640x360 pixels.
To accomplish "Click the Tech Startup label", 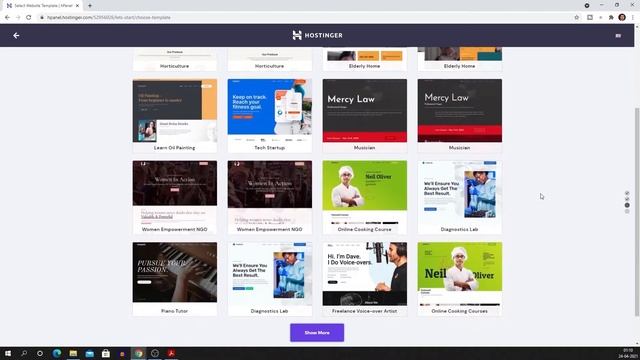I will click(x=270, y=148).
